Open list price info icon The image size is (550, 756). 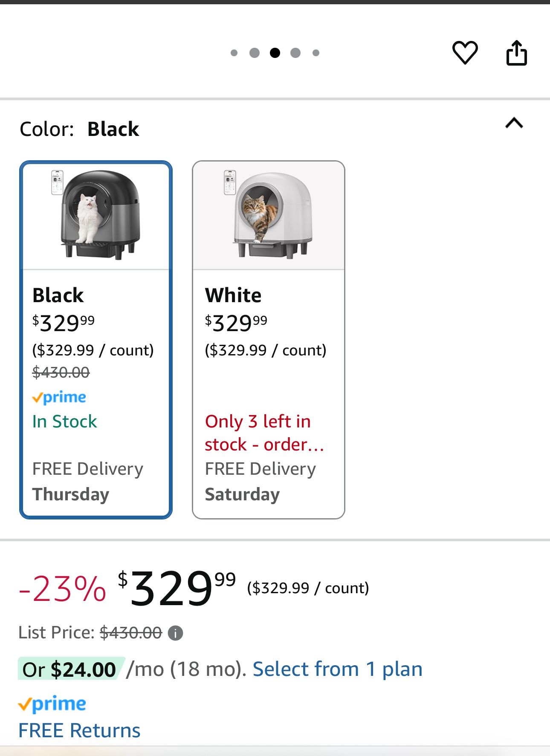tap(175, 633)
